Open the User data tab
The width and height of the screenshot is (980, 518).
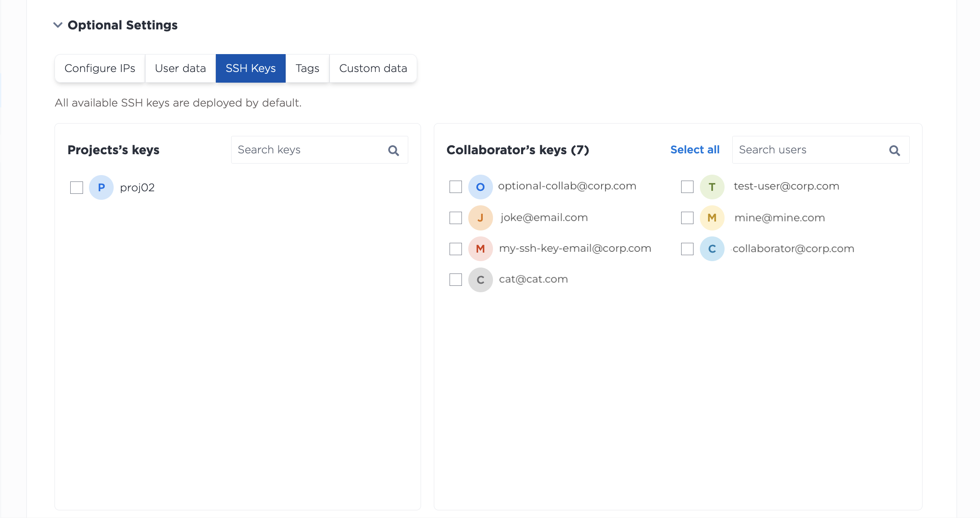click(181, 68)
